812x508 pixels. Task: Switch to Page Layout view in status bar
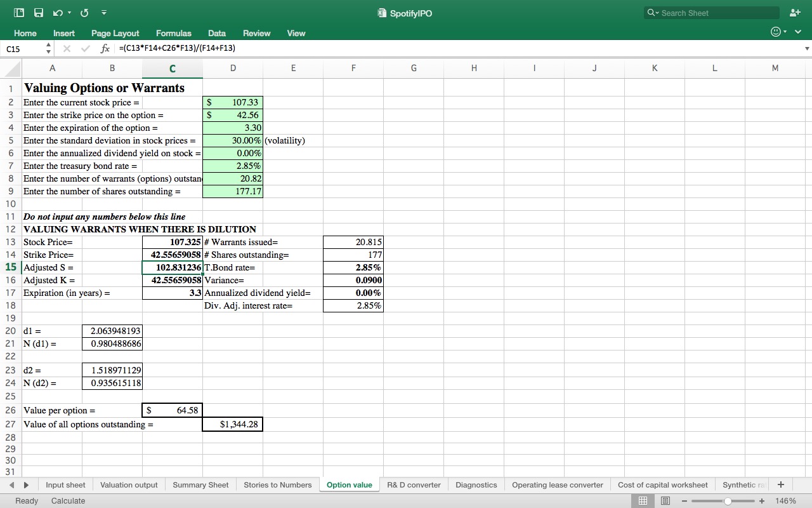(665, 500)
